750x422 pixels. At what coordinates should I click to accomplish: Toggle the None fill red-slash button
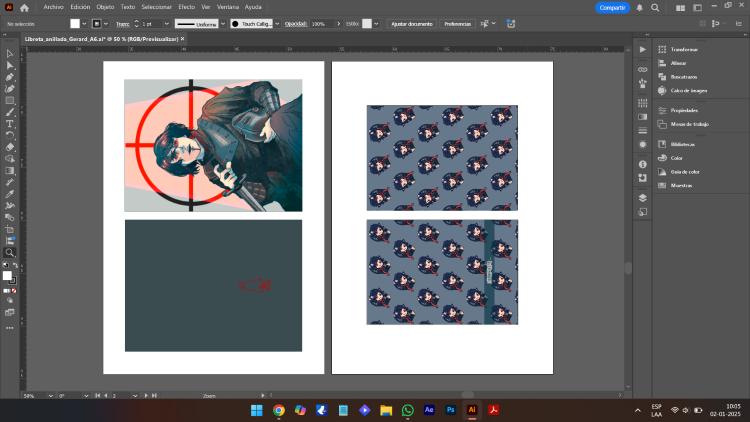[x=14, y=290]
